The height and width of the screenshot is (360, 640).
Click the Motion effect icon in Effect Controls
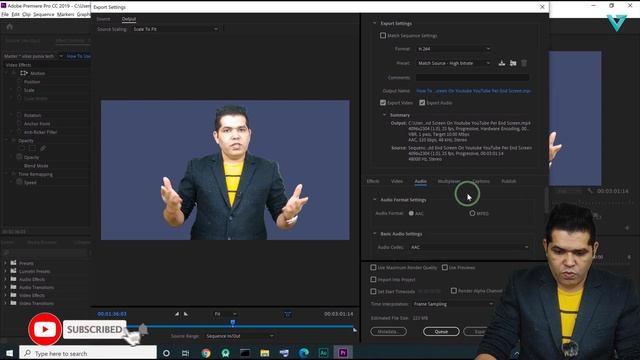coord(24,73)
